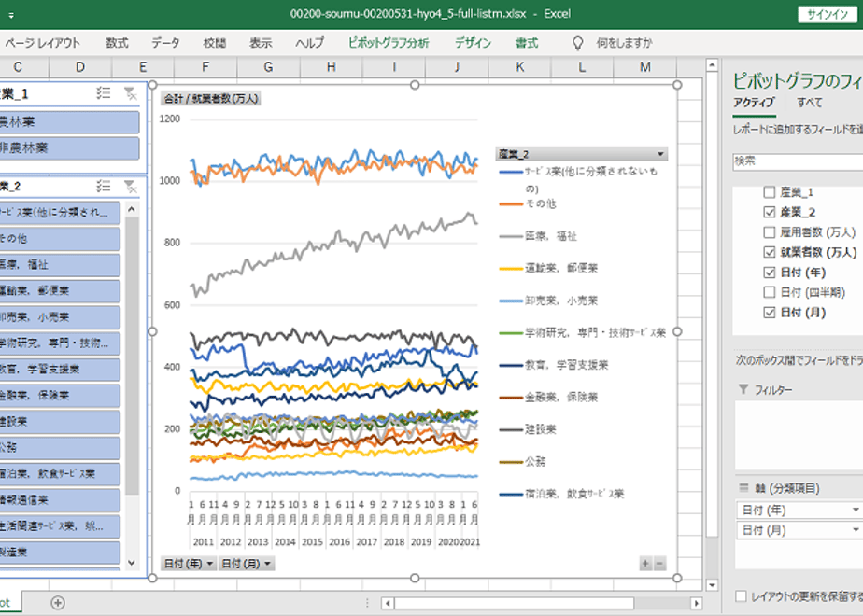Uncheck the 日付 (年) field checkbox
863x616 pixels.
point(770,273)
